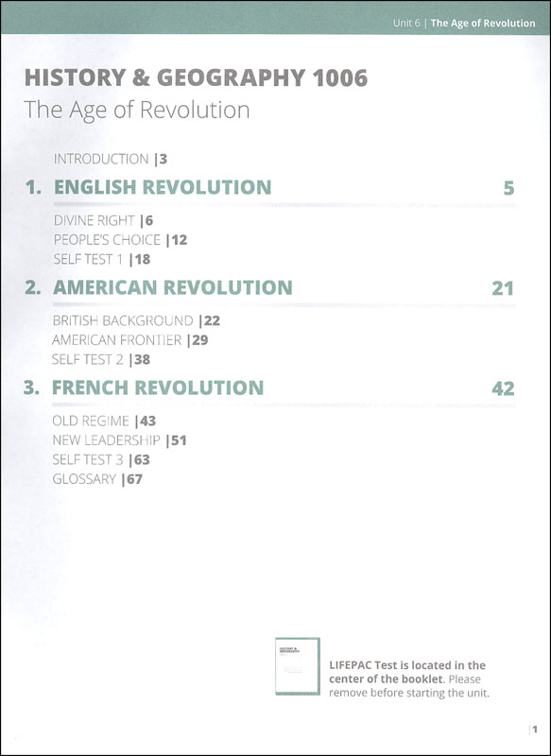Open Old Regime on page 43
The width and height of the screenshot is (551, 756).
click(104, 421)
